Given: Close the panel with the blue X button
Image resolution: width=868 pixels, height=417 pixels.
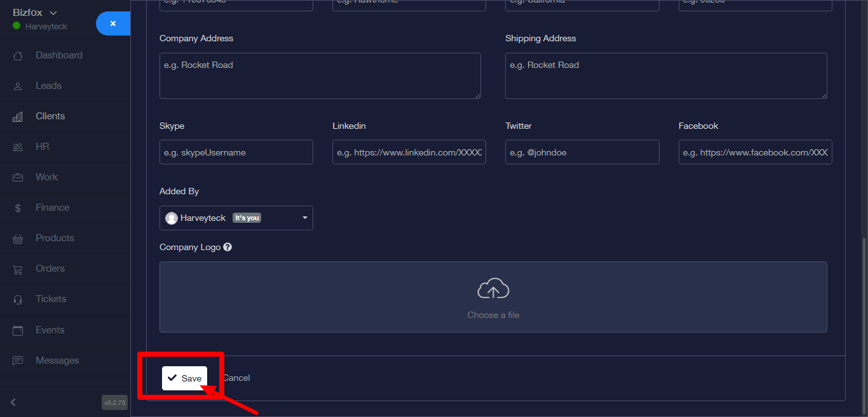Looking at the screenshot, I should [x=113, y=23].
